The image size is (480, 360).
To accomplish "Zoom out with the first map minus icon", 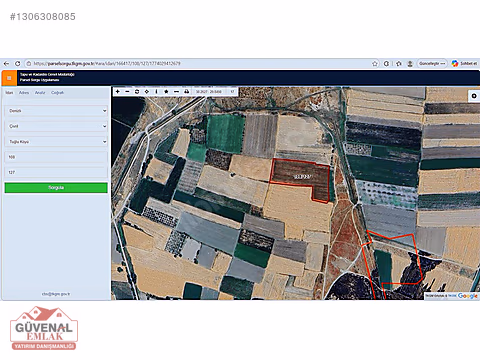I will coord(127,91).
